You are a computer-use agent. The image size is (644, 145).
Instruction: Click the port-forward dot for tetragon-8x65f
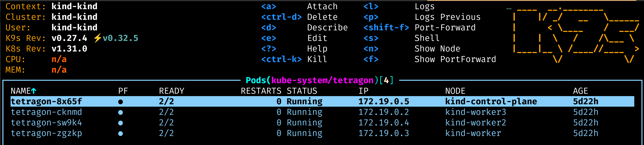[120, 102]
